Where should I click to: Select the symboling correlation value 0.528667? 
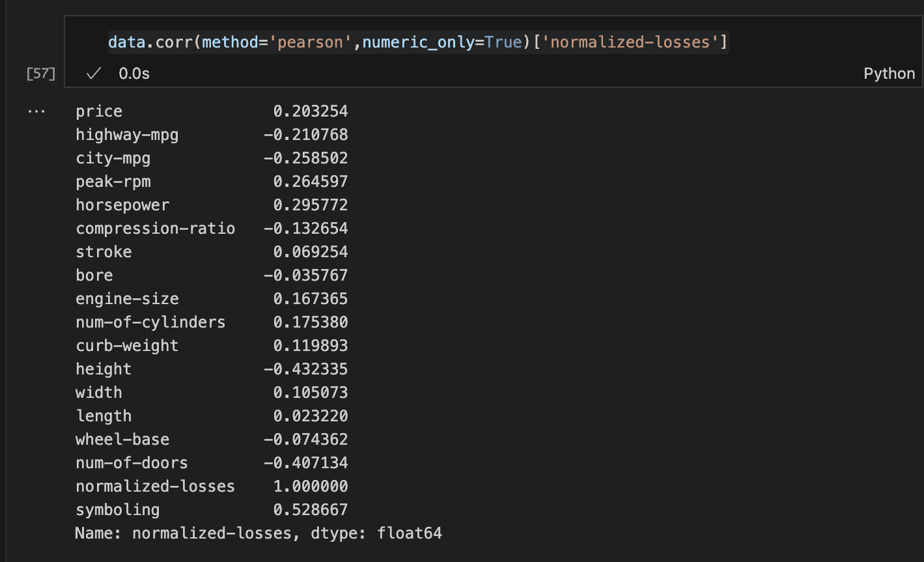tap(309, 509)
